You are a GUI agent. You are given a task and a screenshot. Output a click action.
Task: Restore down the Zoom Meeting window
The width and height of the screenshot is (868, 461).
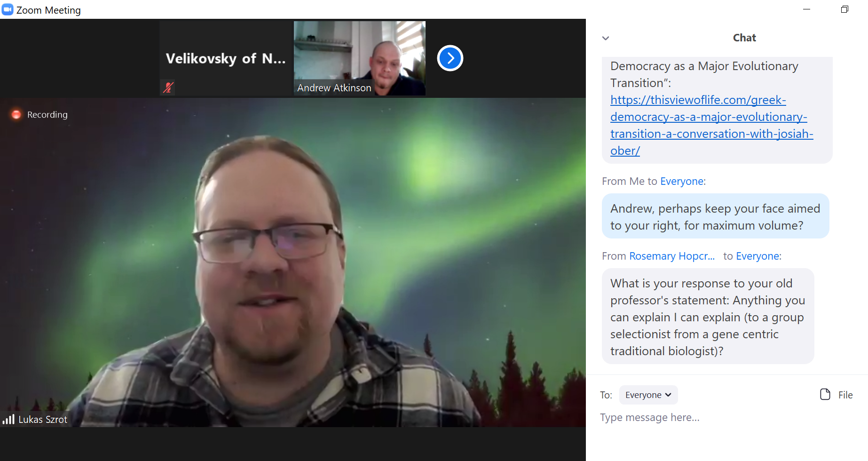tap(844, 9)
